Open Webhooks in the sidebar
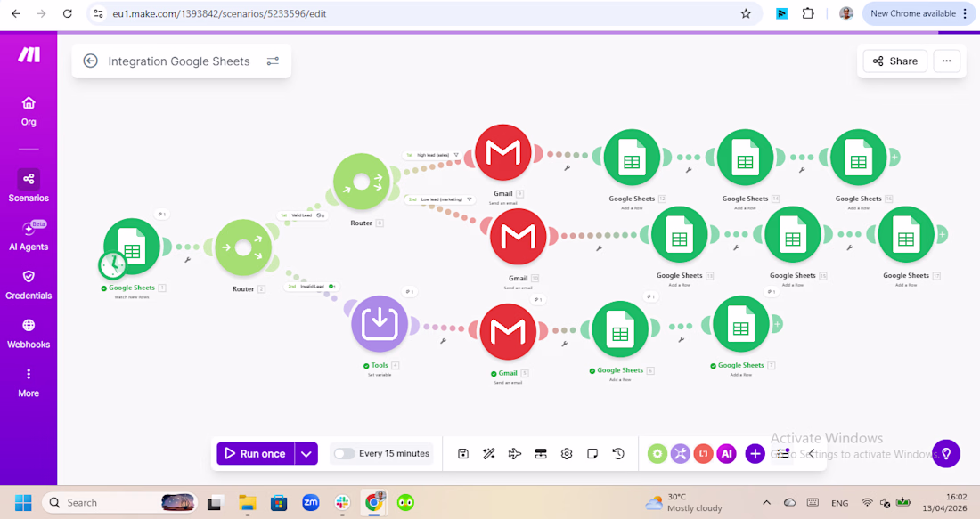Viewport: 980px width, 519px height. click(29, 334)
